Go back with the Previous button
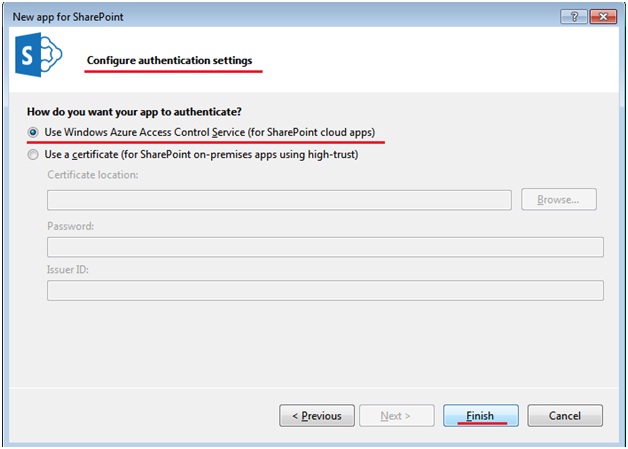The width and height of the screenshot is (628, 449). click(317, 416)
